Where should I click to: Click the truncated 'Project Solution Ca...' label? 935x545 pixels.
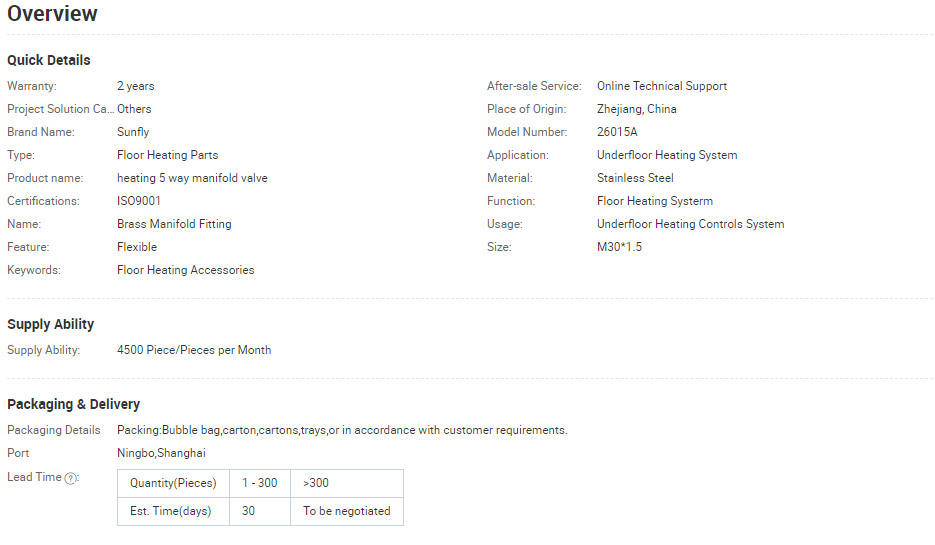click(59, 109)
